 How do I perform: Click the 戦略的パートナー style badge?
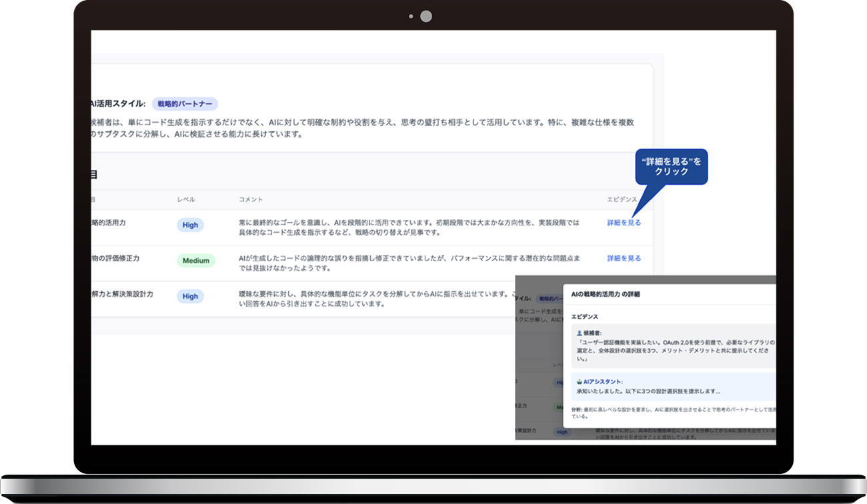[185, 104]
